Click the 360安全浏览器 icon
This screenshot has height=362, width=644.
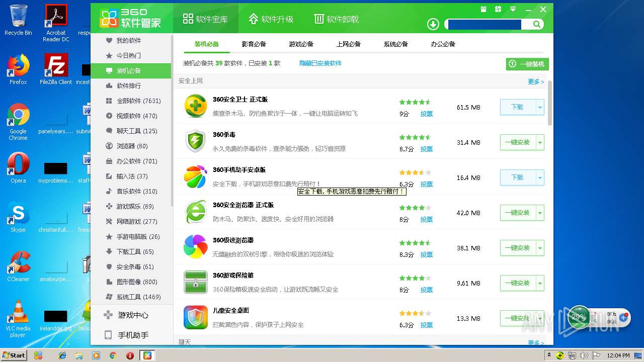195,212
